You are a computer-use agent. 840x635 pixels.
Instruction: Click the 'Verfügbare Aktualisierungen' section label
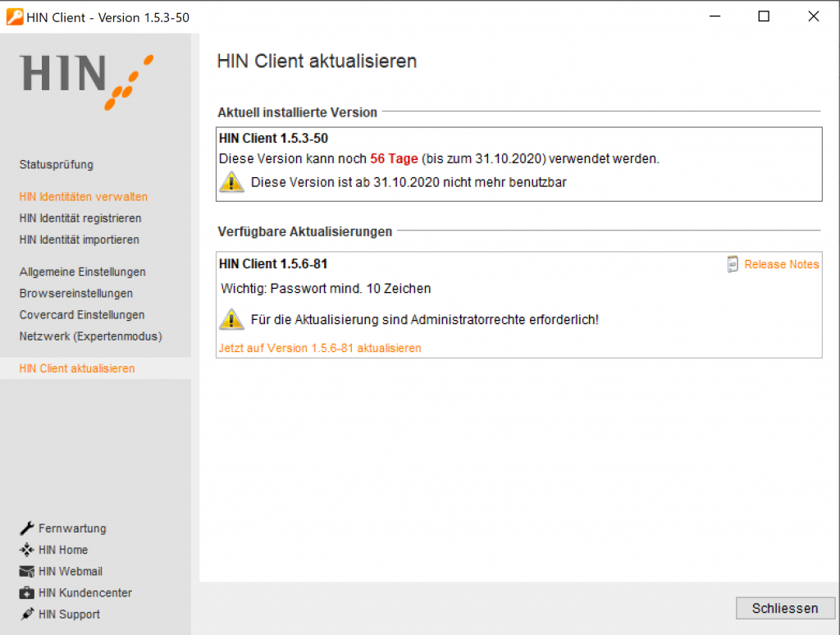coord(305,231)
